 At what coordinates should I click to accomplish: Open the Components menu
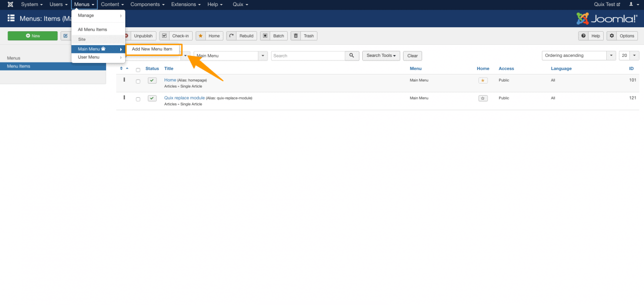coord(147,4)
